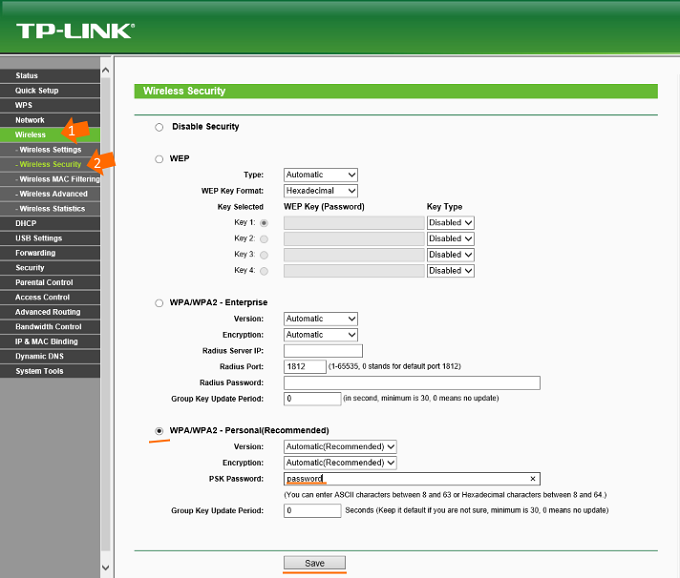Open WEP Type dropdown
The height and width of the screenshot is (578, 680).
[x=320, y=175]
